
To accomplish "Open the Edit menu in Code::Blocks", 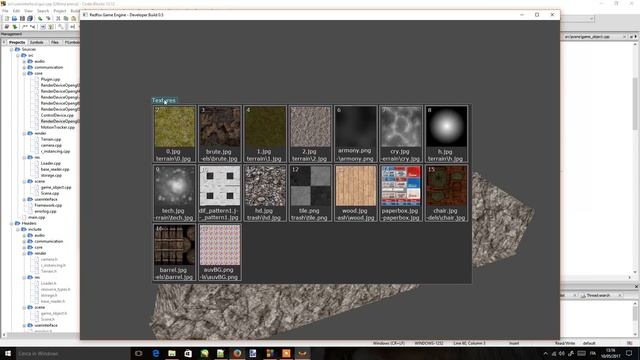I will click(16, 11).
